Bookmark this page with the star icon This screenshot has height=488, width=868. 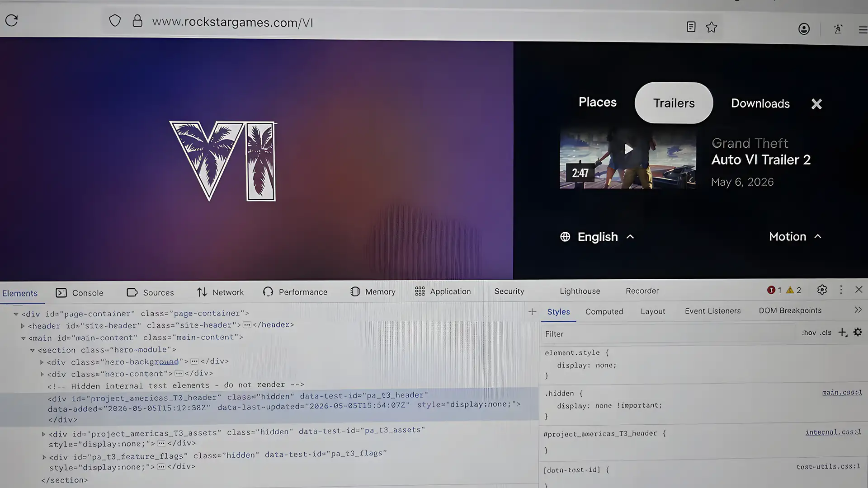(712, 27)
